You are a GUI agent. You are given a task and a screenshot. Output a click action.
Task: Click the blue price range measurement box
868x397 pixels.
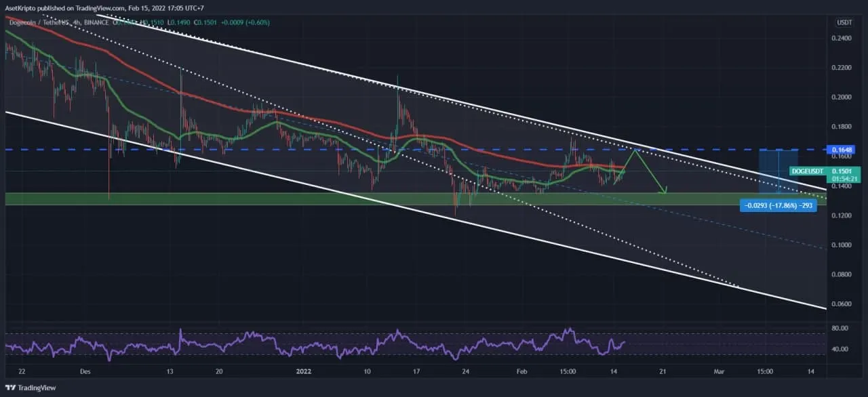click(x=778, y=171)
